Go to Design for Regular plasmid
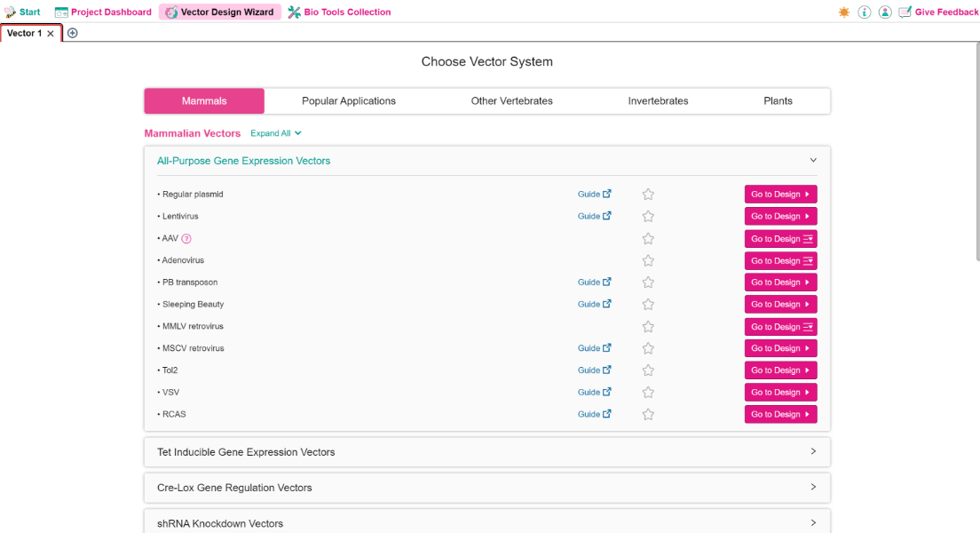The height and width of the screenshot is (533, 980). (780, 194)
